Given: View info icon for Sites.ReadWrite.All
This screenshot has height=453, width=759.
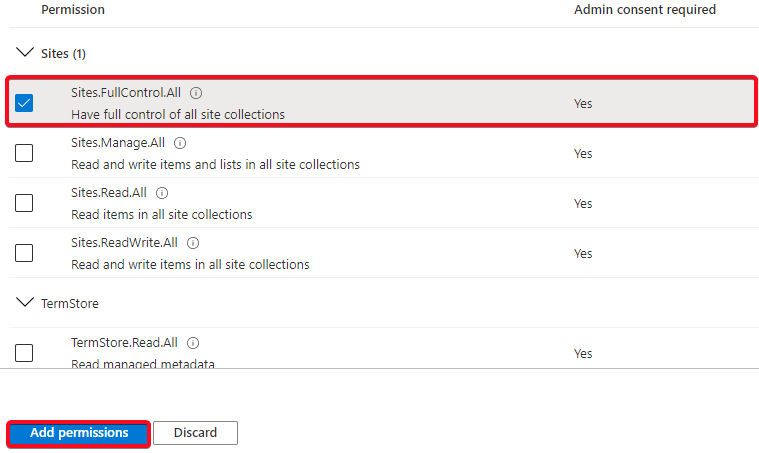Looking at the screenshot, I should [x=193, y=243].
